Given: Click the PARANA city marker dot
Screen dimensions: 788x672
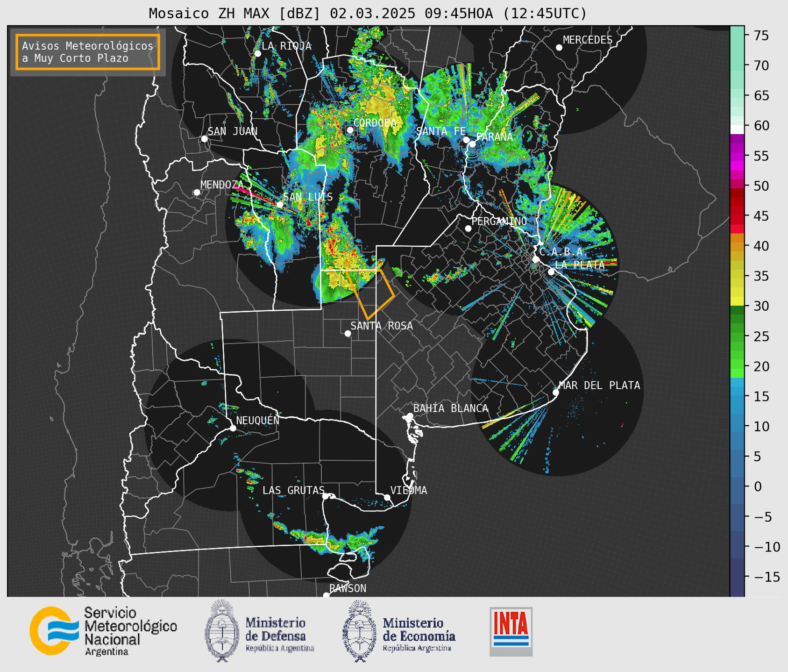Looking at the screenshot, I should point(472,144).
